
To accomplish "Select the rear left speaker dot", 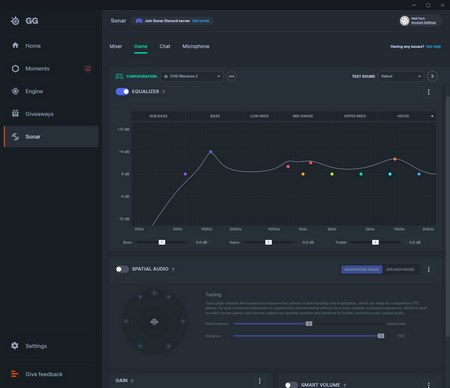I will tap(140, 346).
